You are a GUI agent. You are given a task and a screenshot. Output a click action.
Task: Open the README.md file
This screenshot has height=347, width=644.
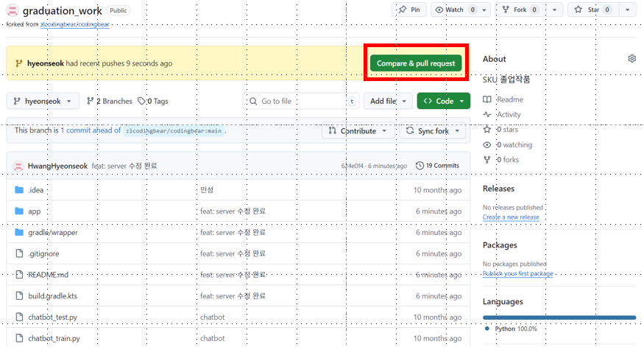(48, 275)
